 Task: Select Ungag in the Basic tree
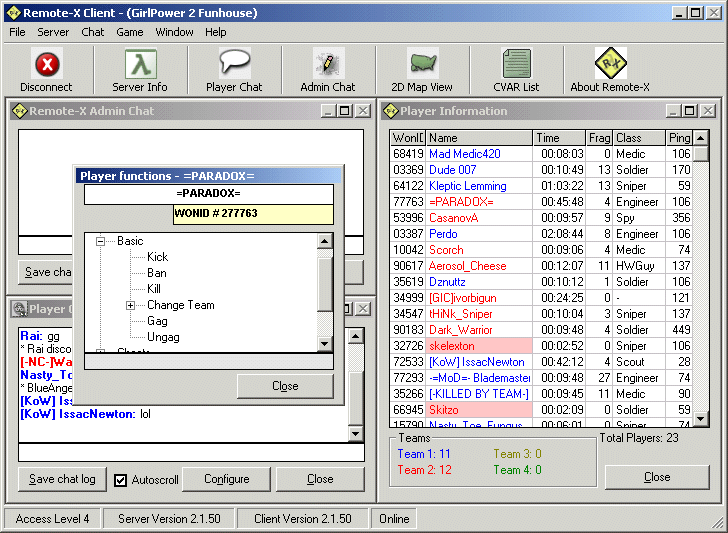tap(163, 337)
